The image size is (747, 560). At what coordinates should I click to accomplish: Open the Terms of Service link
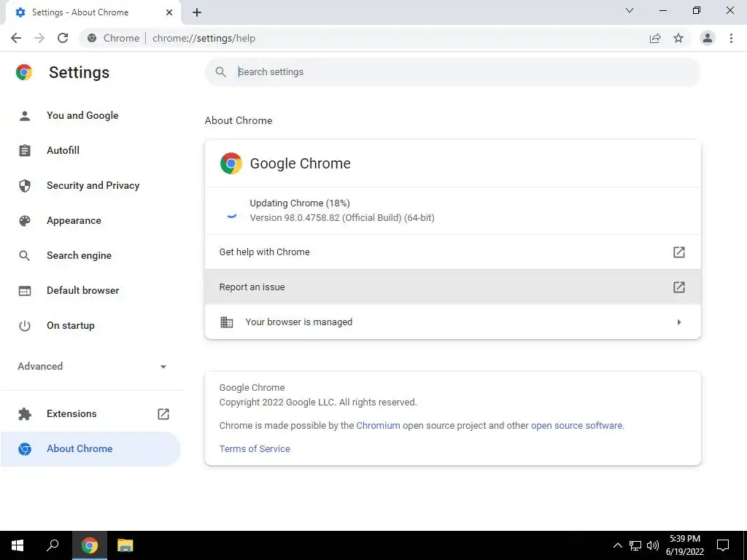point(255,449)
